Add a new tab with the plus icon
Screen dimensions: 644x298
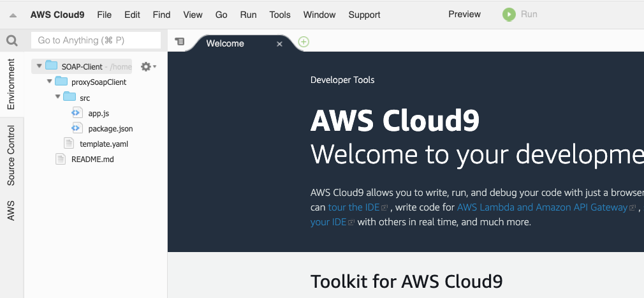coord(304,42)
